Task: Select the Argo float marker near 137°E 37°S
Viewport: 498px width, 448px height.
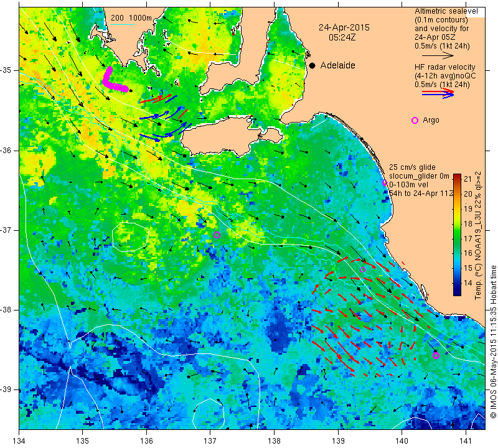Action: click(217, 235)
